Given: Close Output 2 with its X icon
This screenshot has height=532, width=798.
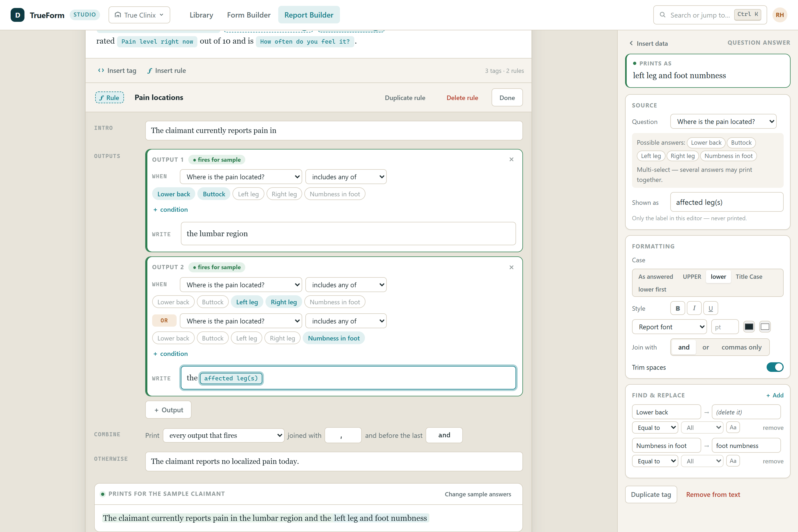Looking at the screenshot, I should coord(511,267).
